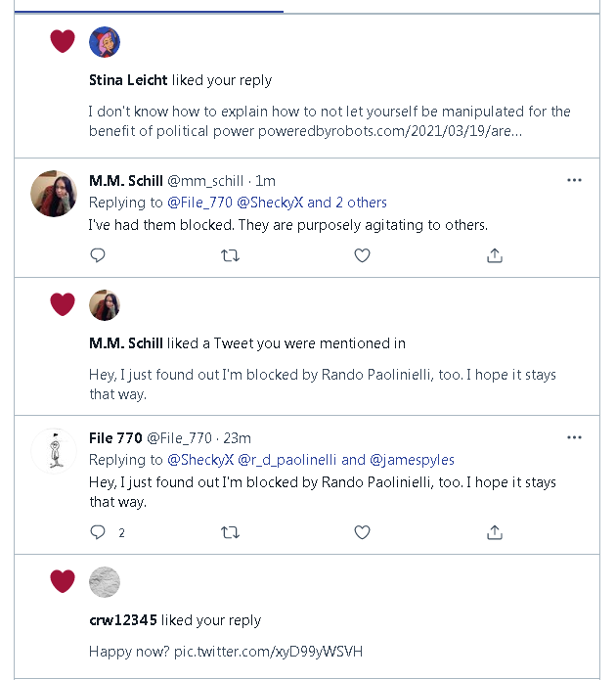The height and width of the screenshot is (680, 616).
Task: Like File 770's tweet
Action: click(x=362, y=532)
